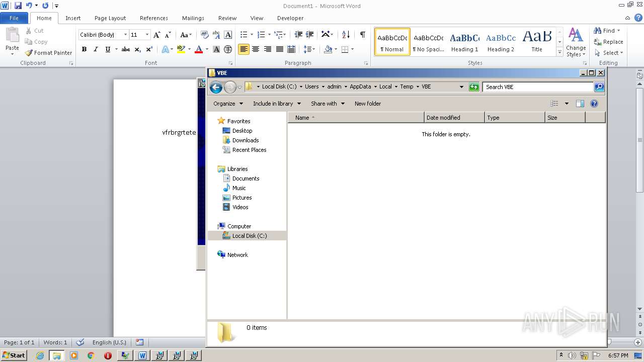Open Include in library dropdown
The width and height of the screenshot is (644, 362).
pos(277,104)
